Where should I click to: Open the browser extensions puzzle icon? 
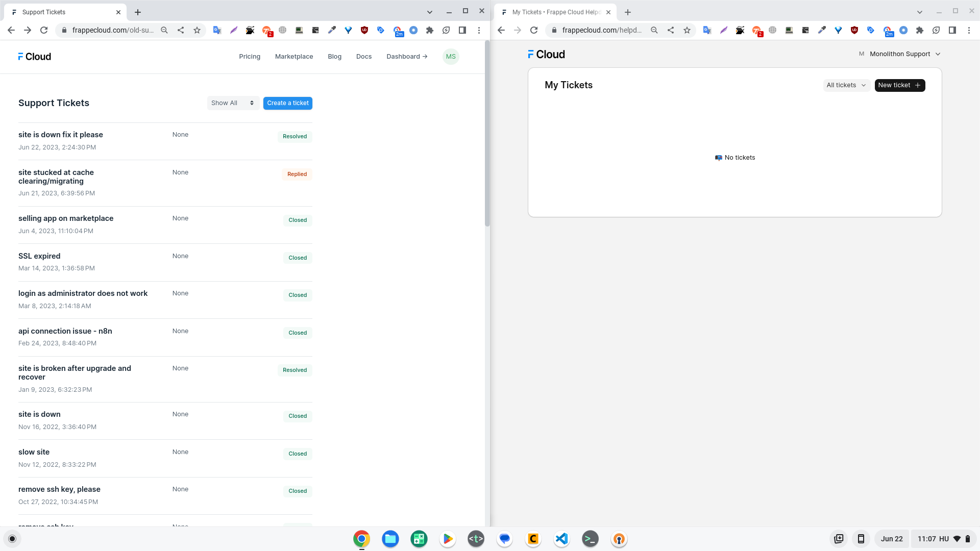(429, 30)
